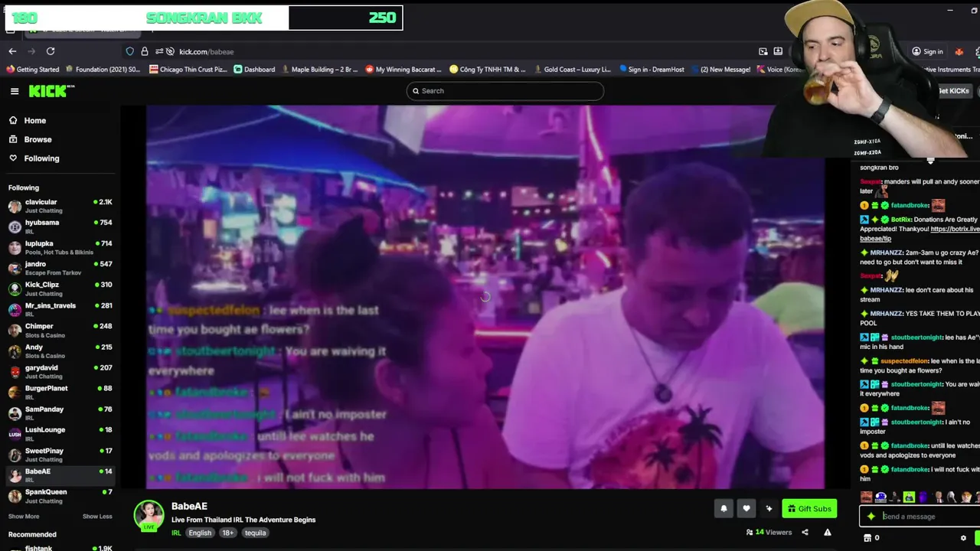Viewport: 980px width, 551px height.
Task: Open BurgerPlanet channel in Following list
Action: pos(60,392)
